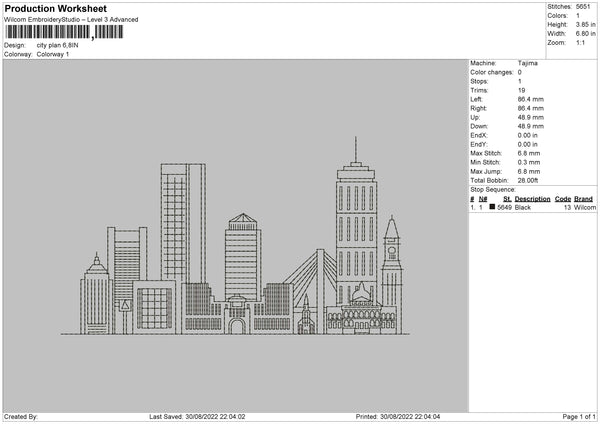Click the Description column header

click(x=532, y=199)
